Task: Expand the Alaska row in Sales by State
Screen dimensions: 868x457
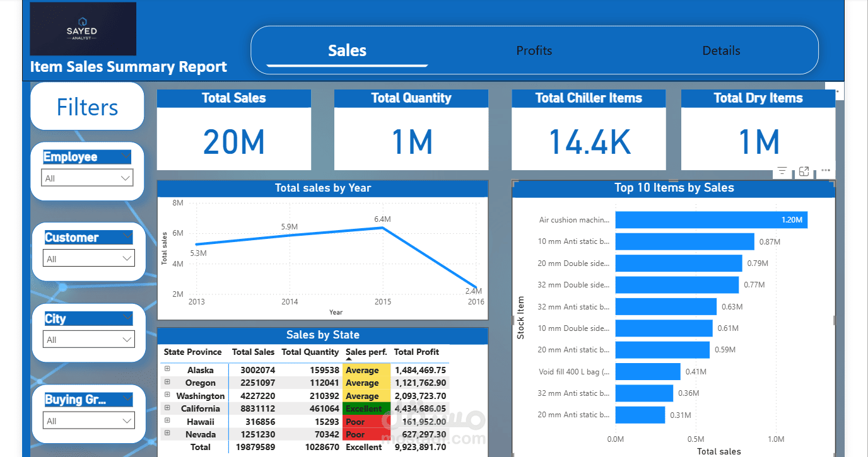Action: click(x=166, y=370)
